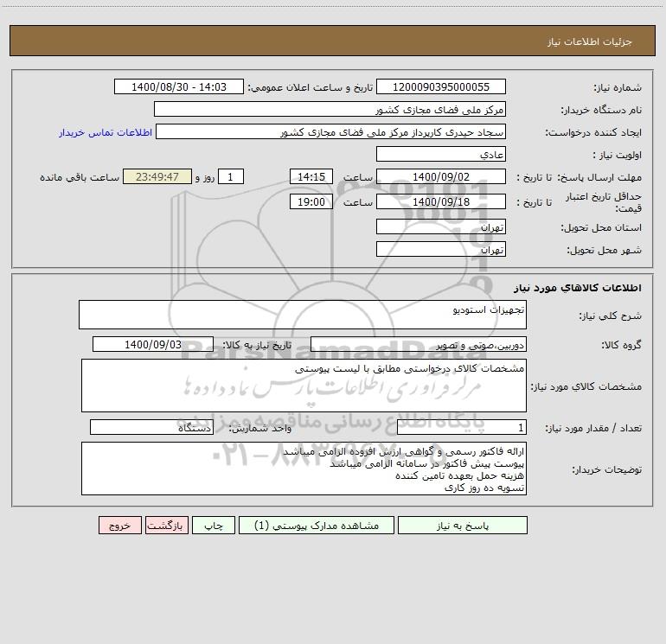Click buyer name field مرکز ملی فضای مجازی کشور
This screenshot has height=644, width=666.
pos(330,109)
